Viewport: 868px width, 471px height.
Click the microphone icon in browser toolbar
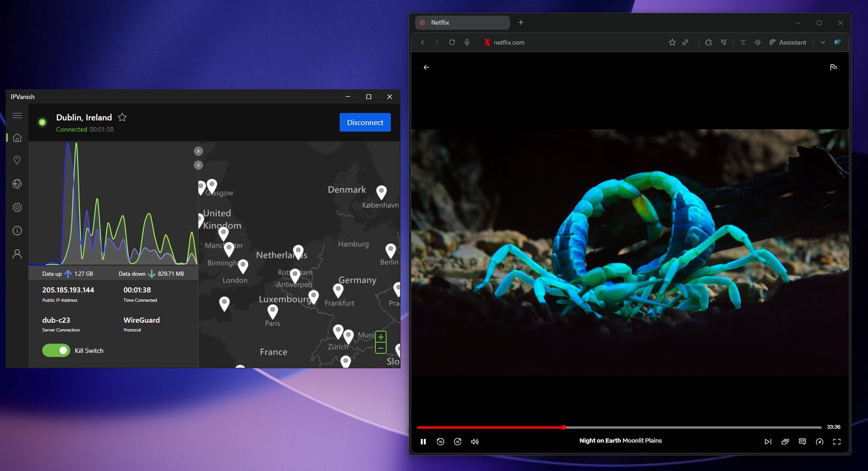467,42
